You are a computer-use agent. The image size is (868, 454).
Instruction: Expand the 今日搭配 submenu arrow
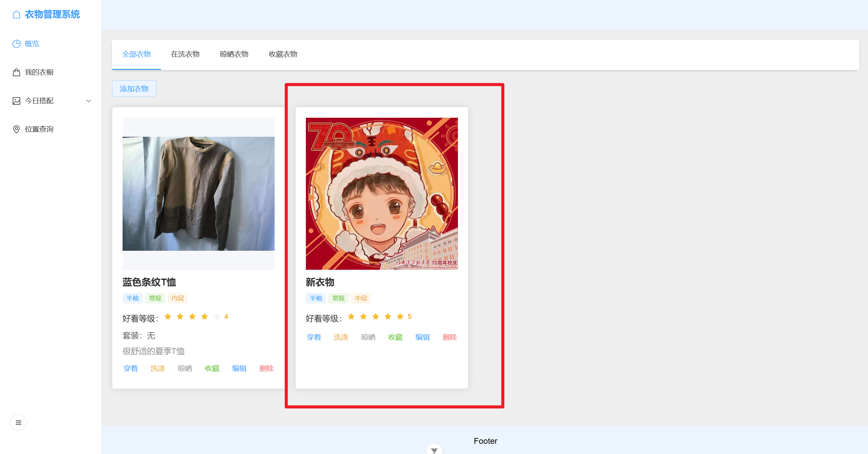(x=89, y=101)
